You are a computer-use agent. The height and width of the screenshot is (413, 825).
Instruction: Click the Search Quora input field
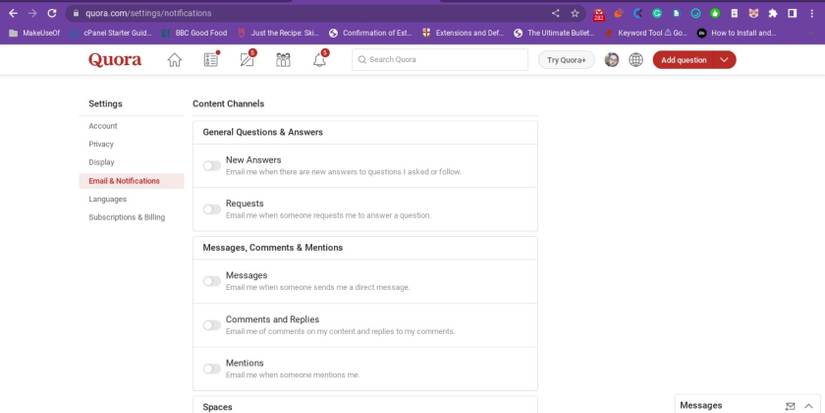point(440,59)
